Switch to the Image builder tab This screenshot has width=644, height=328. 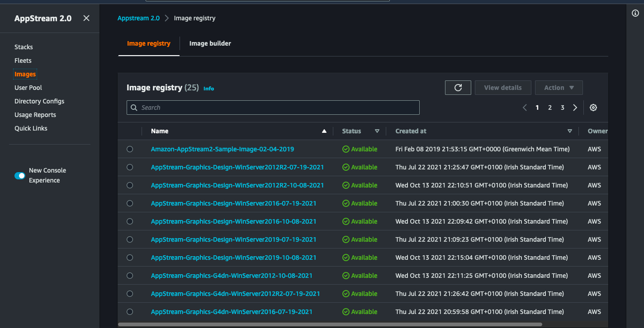[210, 43]
